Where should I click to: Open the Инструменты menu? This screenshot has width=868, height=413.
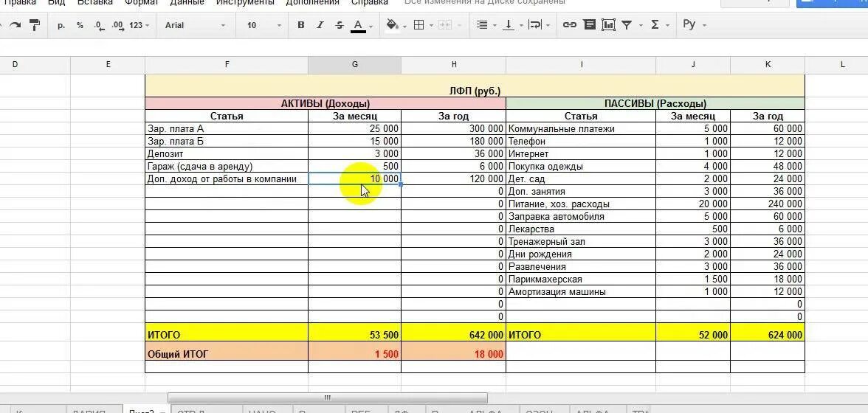(245, 2)
